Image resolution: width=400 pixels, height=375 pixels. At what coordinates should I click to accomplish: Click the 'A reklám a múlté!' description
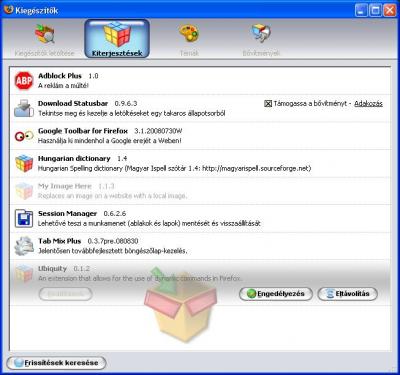(63, 86)
